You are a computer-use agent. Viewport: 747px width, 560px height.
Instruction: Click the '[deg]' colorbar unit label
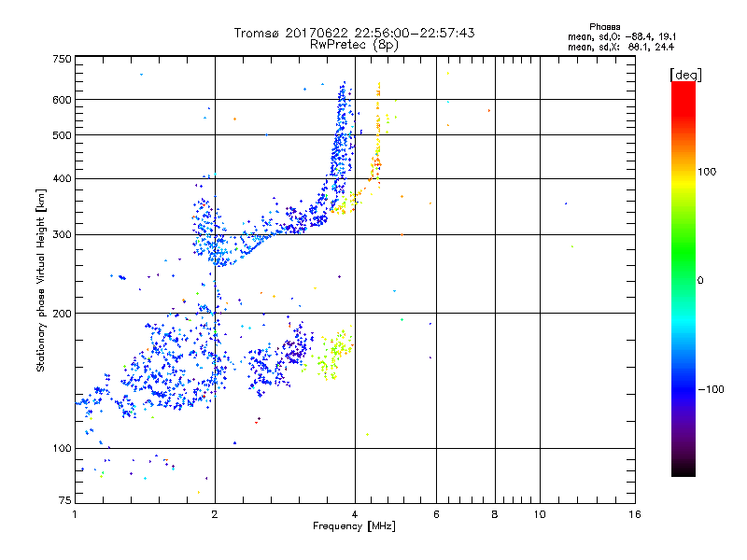pos(685,75)
